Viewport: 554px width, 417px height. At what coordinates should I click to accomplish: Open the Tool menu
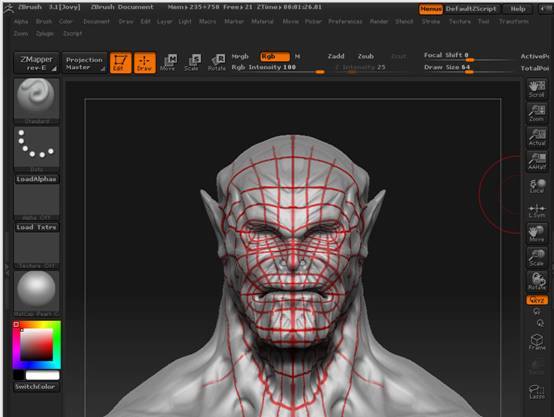[x=484, y=22]
